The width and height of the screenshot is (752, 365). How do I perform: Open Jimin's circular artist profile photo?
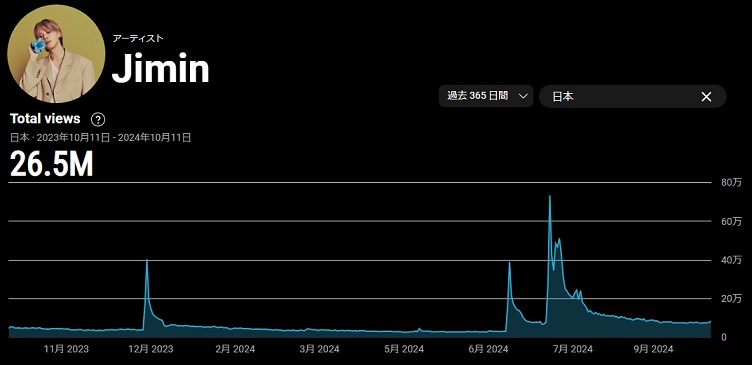pyautogui.click(x=56, y=54)
